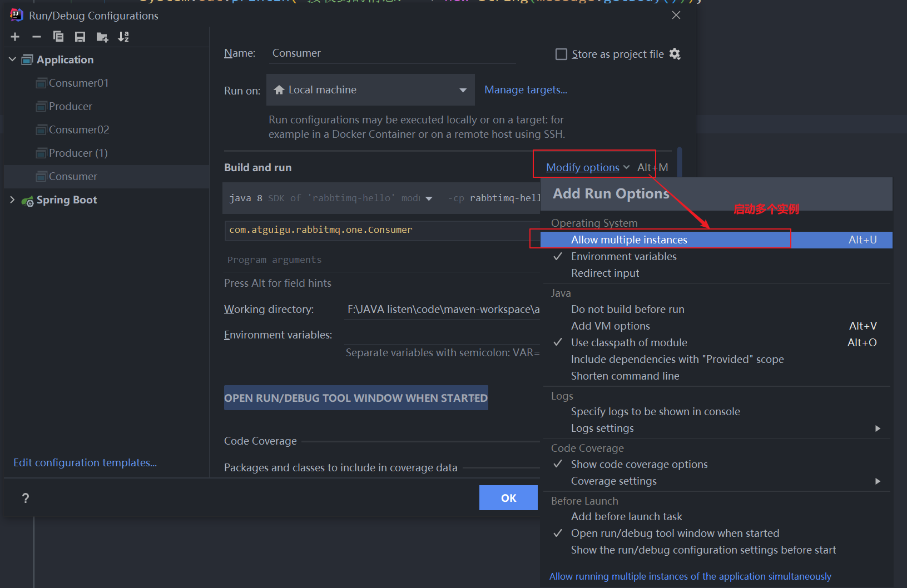Click the Program arguments field
The width and height of the screenshot is (907, 588).
tap(383, 260)
